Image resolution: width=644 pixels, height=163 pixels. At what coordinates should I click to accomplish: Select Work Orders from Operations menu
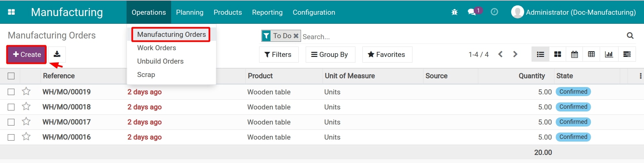[156, 48]
